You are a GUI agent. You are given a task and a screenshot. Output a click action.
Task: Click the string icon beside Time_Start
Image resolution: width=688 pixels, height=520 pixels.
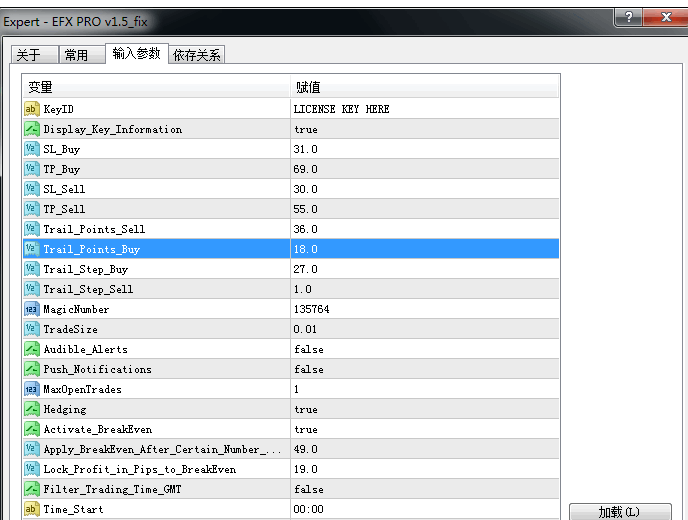[31, 509]
